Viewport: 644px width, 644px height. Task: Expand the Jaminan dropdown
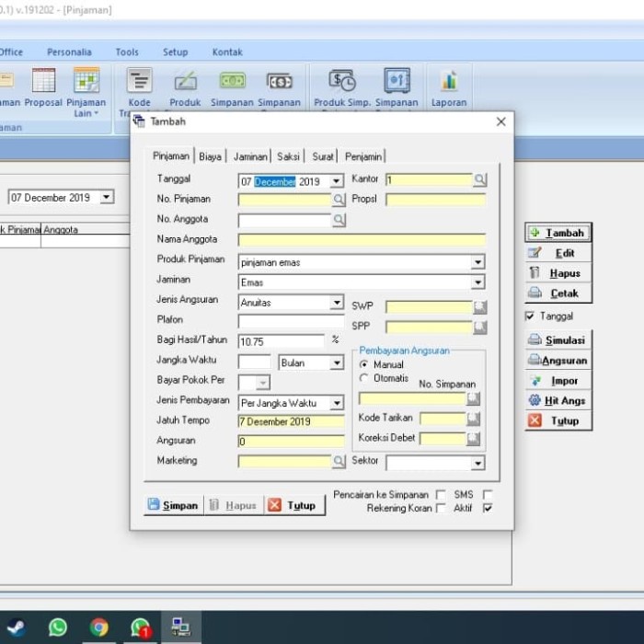pos(477,282)
